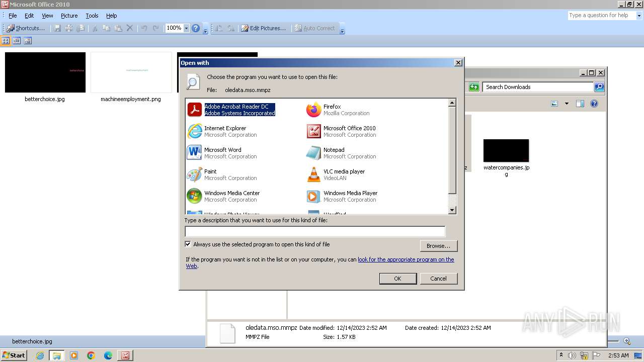The width and height of the screenshot is (644, 362).
Task: Click the Delete X toolbar icon
Action: (x=129, y=28)
